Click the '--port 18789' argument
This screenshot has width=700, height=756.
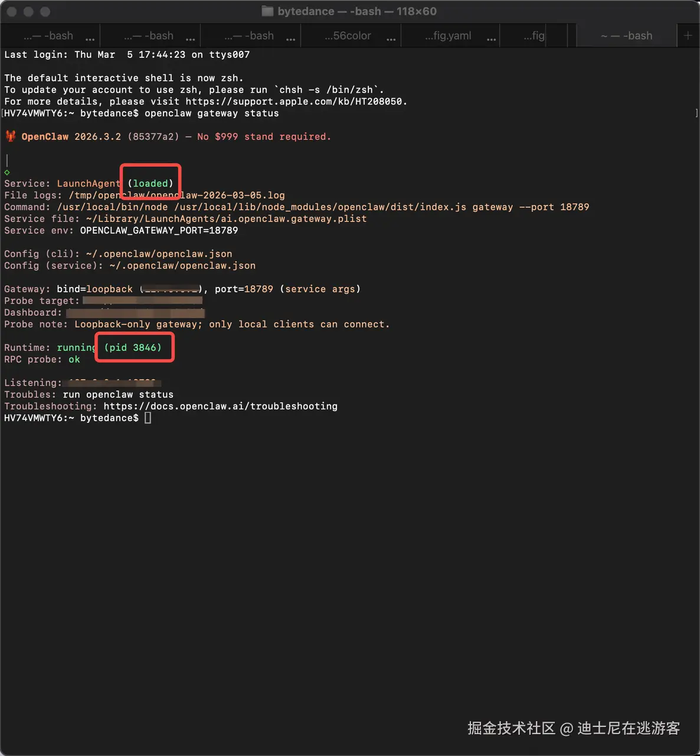point(554,207)
